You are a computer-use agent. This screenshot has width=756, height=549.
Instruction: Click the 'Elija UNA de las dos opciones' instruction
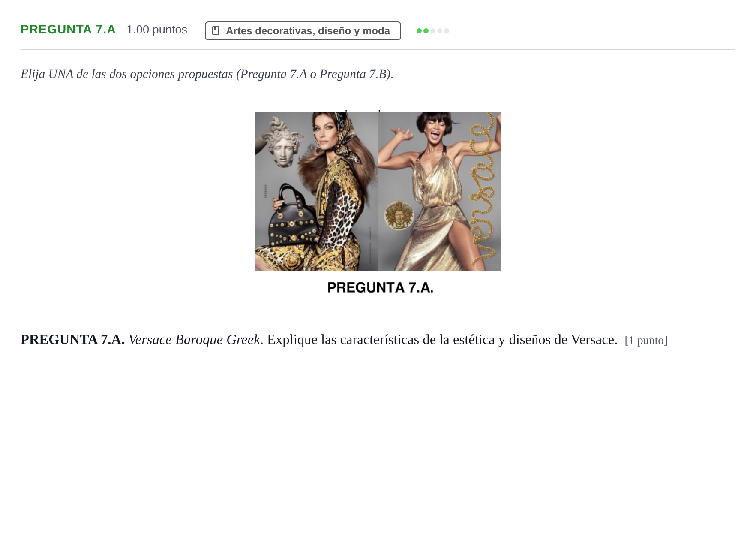207,74
